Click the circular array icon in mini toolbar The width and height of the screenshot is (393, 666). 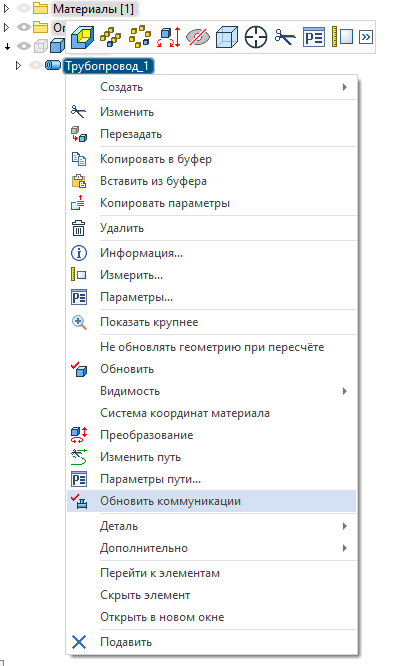[x=140, y=37]
